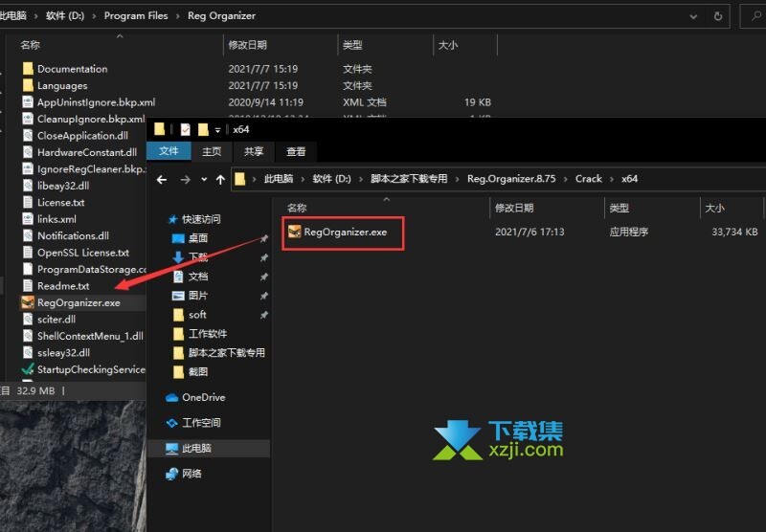Select the CloseApplication.dll file icon
766x532 pixels.
[x=28, y=136]
